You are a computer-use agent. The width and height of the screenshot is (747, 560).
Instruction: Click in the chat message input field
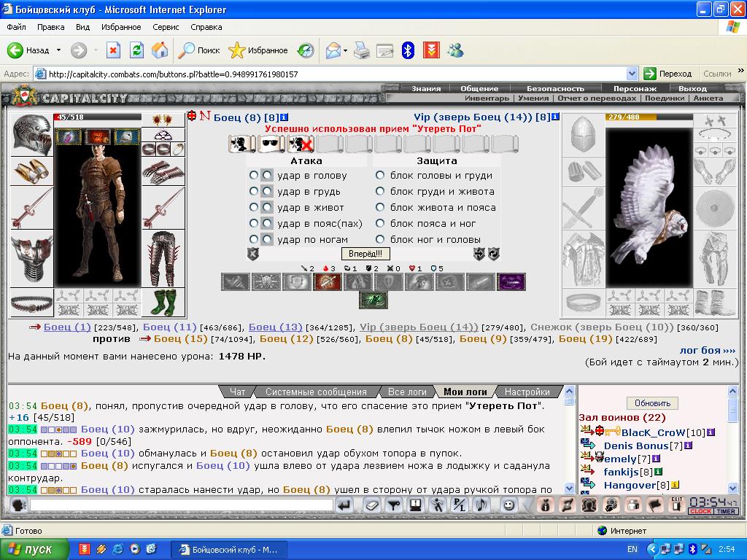click(x=181, y=505)
